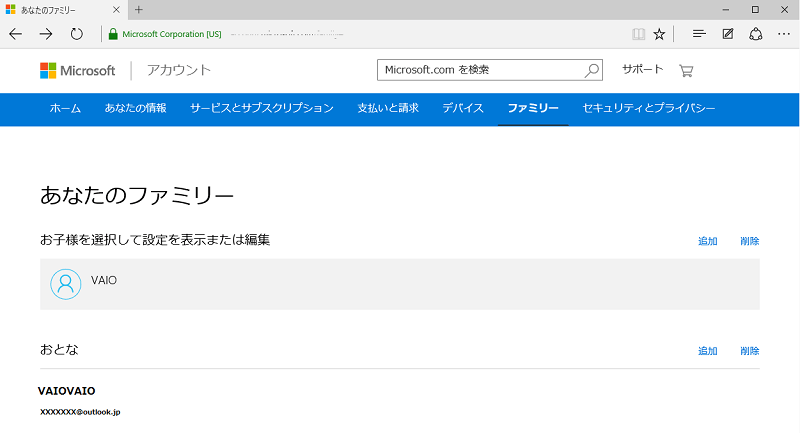
Task: Maximize the browser window
Action: coord(755,10)
